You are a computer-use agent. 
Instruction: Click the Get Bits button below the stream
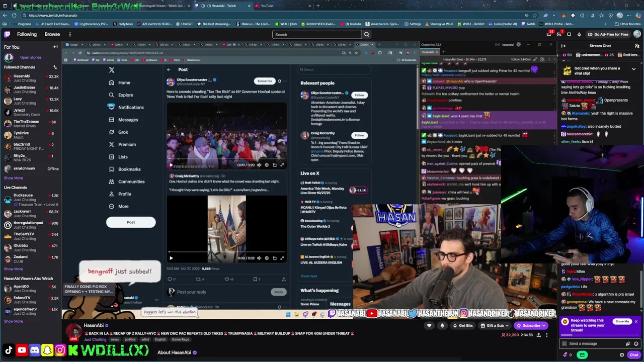[462, 325]
